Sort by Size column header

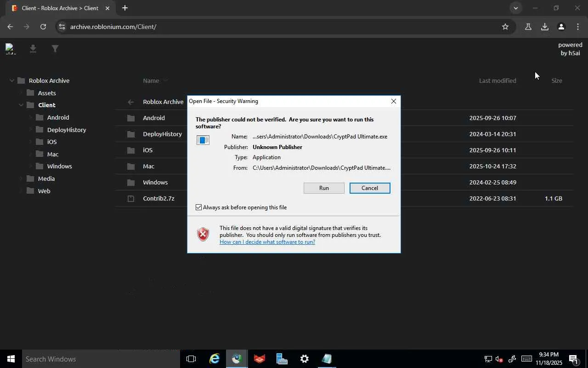click(557, 80)
